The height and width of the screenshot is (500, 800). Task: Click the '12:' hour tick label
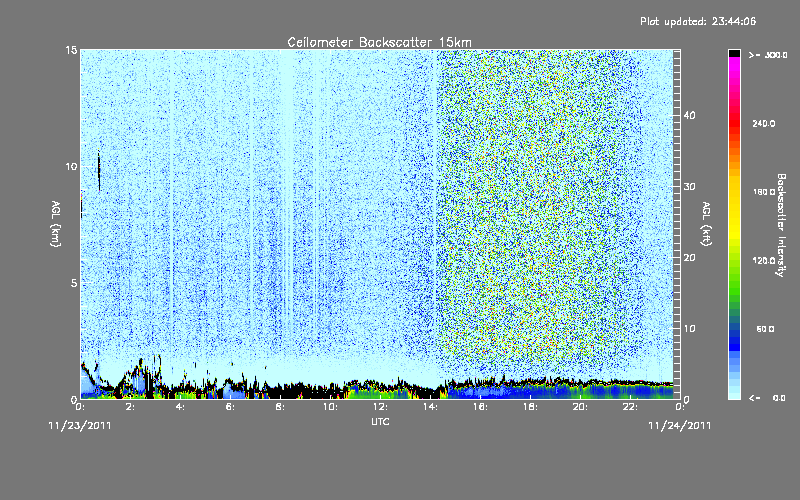pos(380,407)
